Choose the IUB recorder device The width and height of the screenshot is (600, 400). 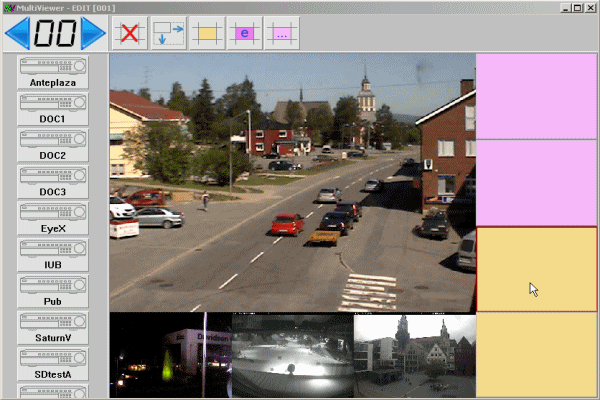tap(53, 255)
